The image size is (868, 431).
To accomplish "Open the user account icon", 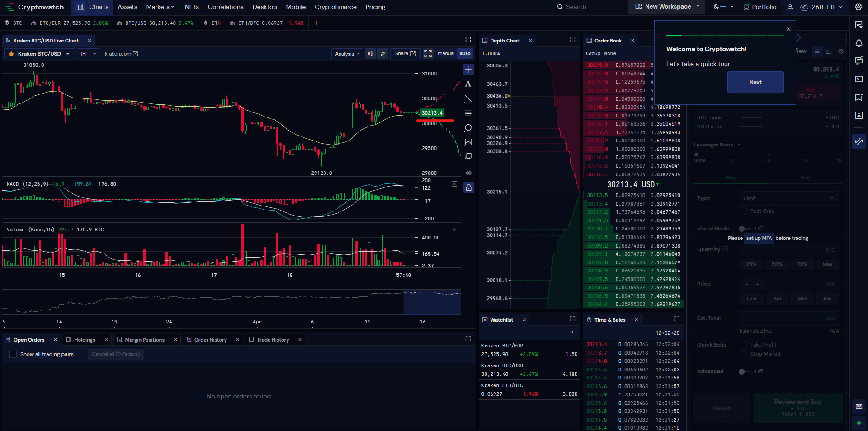I will coord(790,7).
